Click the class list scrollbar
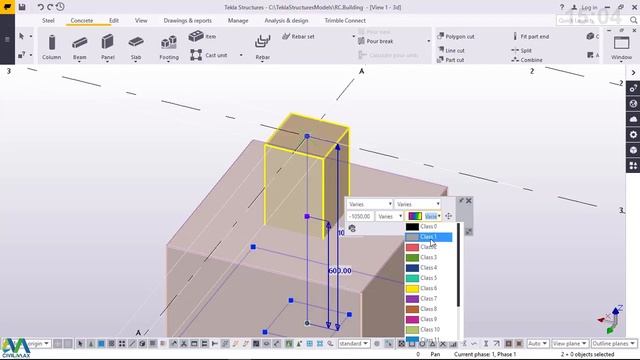 (x=459, y=265)
